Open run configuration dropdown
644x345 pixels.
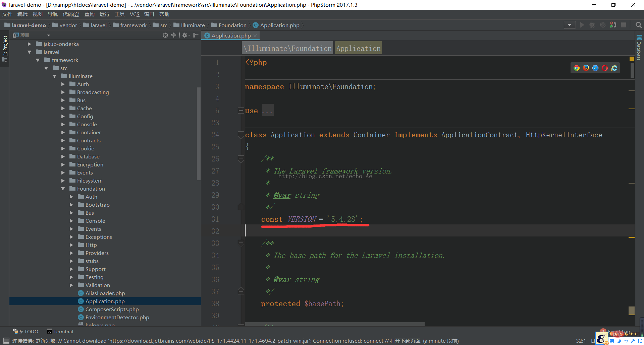click(570, 25)
